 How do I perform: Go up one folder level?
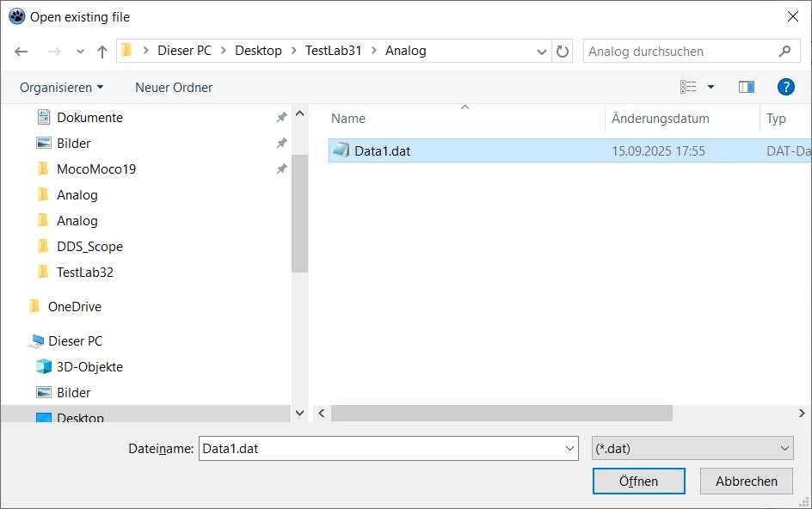point(102,52)
